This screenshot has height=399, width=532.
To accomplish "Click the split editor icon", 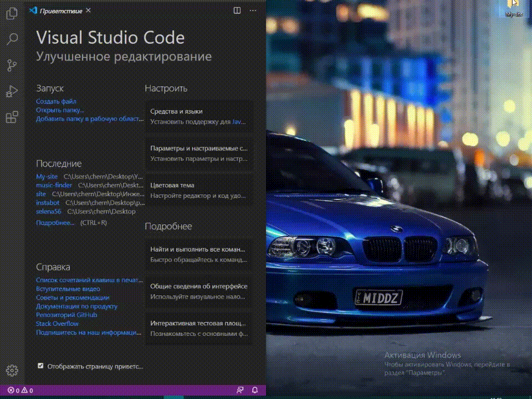I will click(237, 11).
